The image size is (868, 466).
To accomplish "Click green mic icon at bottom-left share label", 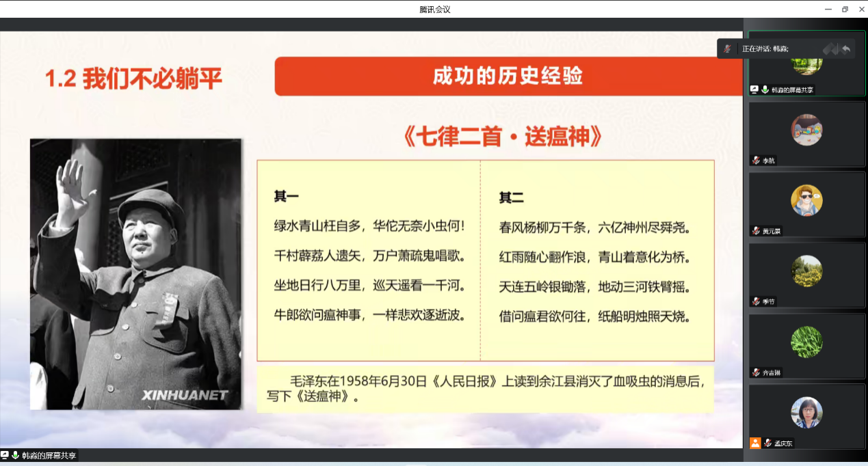I will coord(15,455).
